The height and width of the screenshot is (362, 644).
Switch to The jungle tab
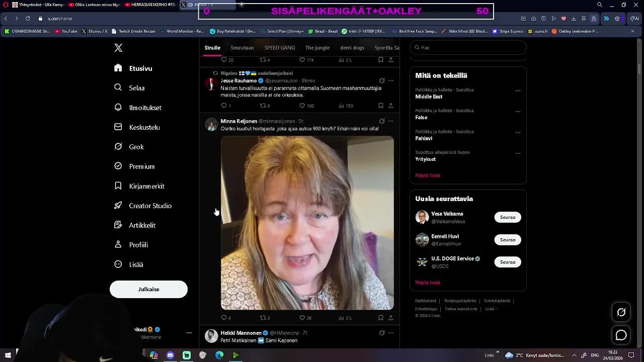317,48
